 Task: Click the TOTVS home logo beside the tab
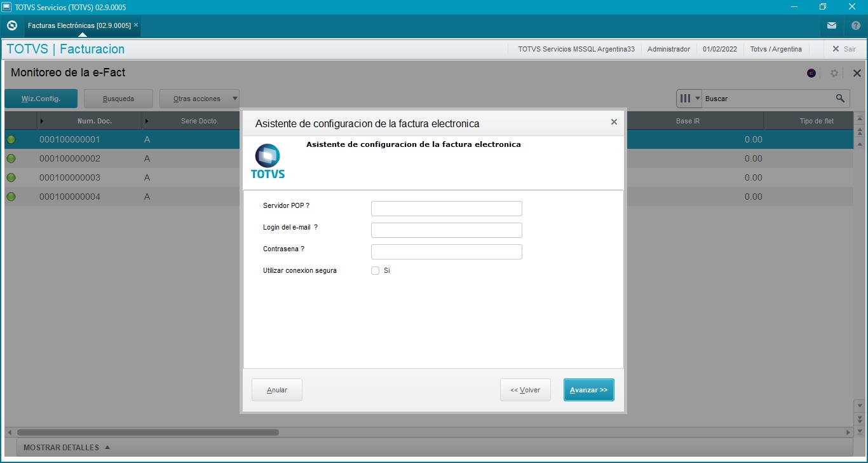(11, 25)
